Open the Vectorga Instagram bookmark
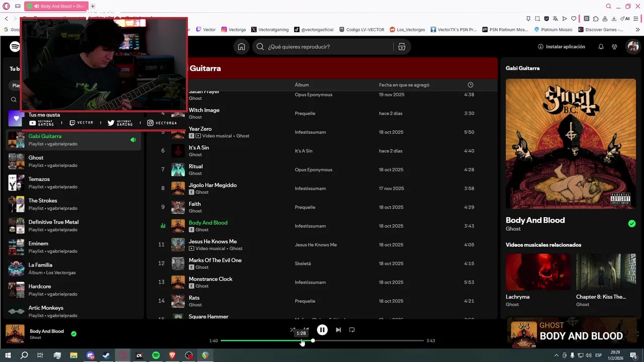The height and width of the screenshot is (362, 644). 233,30
